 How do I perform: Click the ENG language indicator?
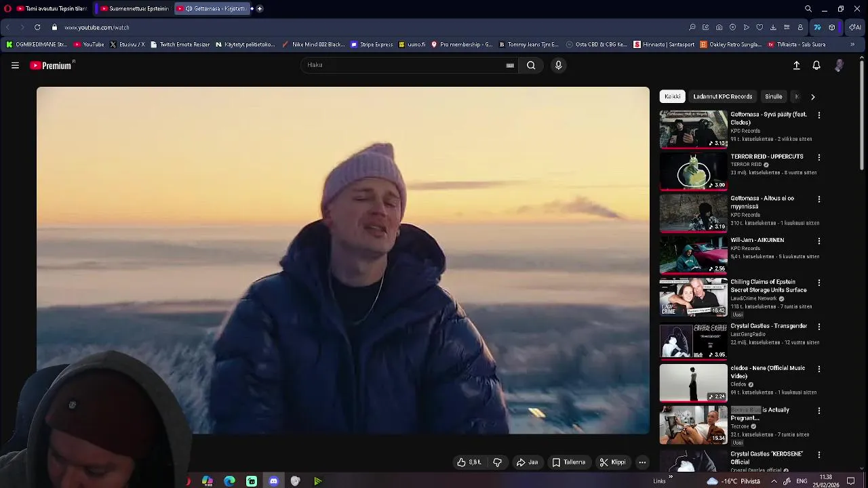(802, 481)
